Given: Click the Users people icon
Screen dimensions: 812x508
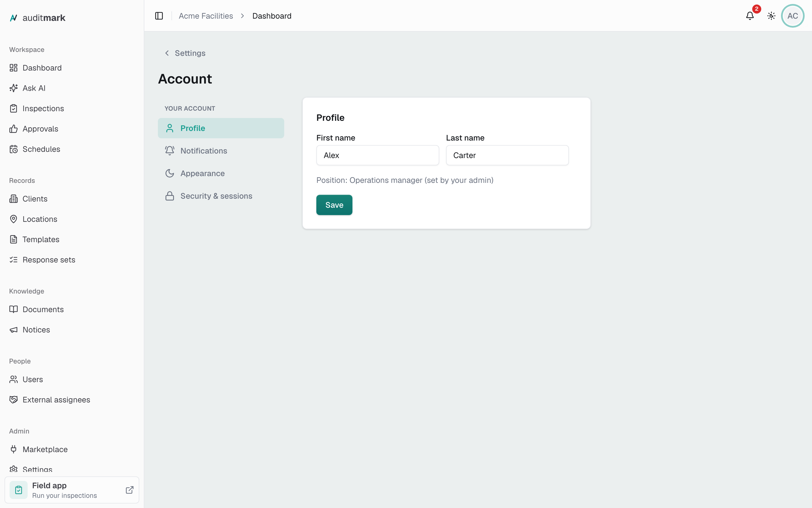Looking at the screenshot, I should [14, 379].
